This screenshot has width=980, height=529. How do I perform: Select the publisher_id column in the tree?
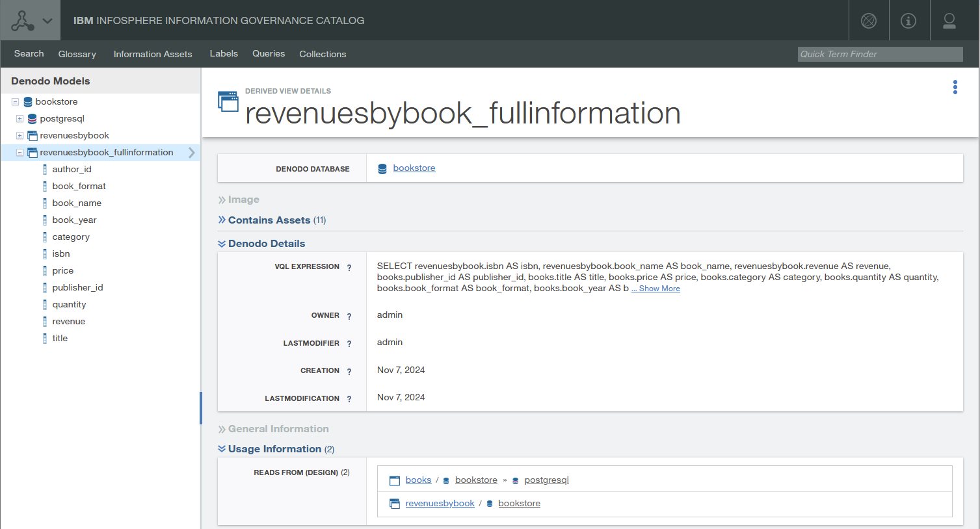click(78, 288)
